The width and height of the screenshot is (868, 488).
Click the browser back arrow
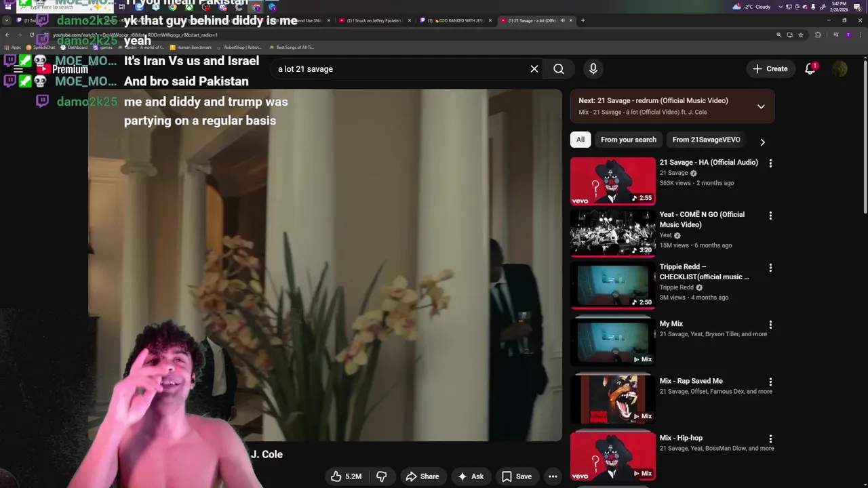click(x=7, y=35)
